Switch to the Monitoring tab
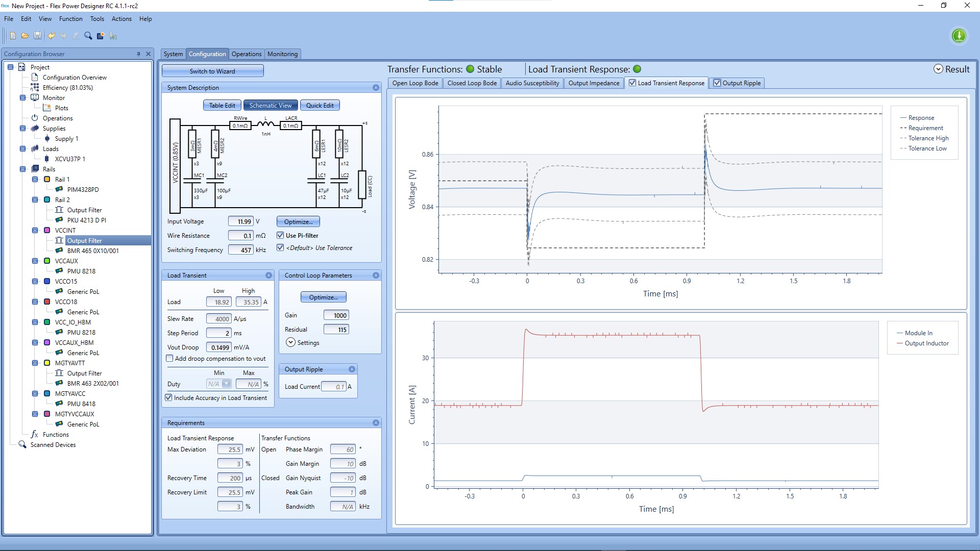980x551 pixels. pos(282,54)
